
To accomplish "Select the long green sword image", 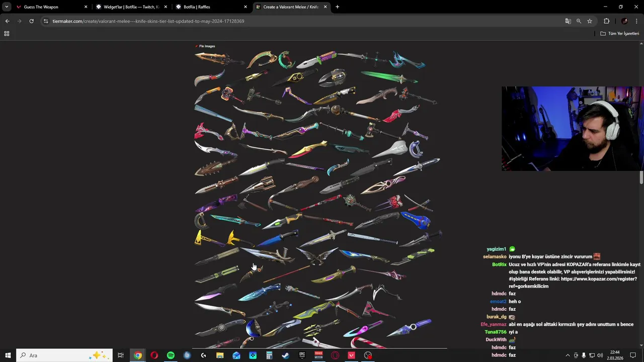I will point(389,77).
